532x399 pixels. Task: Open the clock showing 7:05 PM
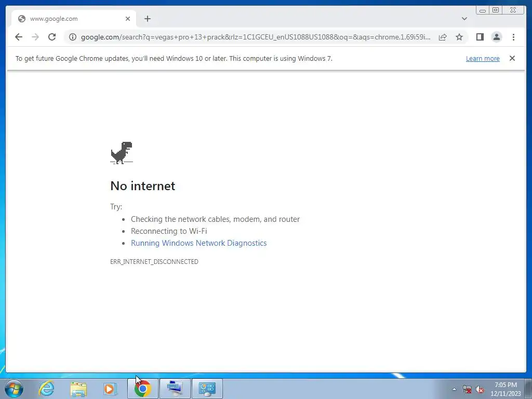pyautogui.click(x=506, y=389)
